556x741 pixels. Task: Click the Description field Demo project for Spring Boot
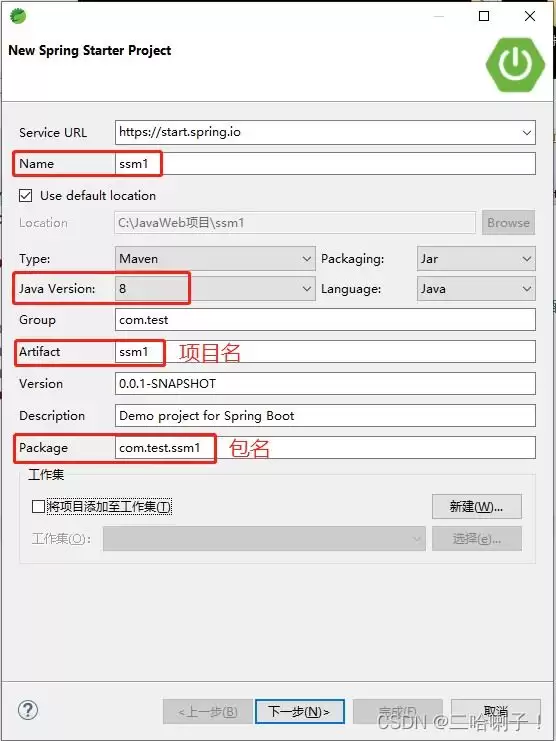coord(325,415)
